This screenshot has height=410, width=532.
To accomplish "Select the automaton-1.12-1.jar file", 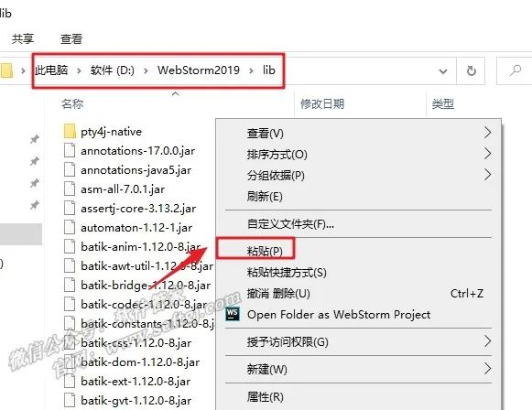I will [128, 228].
